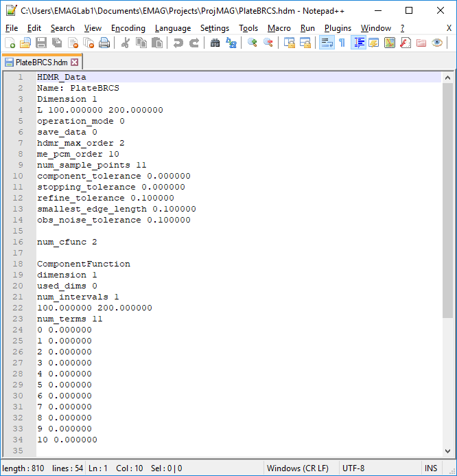Click the vertical scrollbar thumb
Screen dimensions: 457x476
(x=447, y=201)
